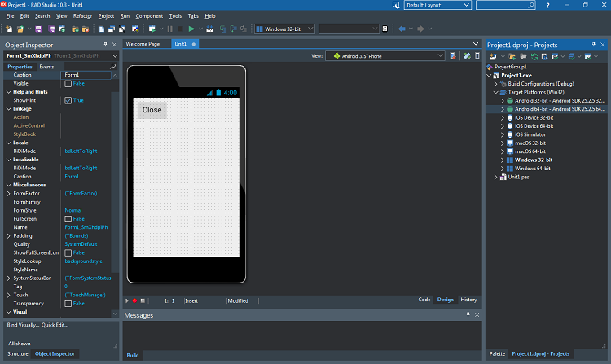Screen dimensions: 611x364
Task: Click the Quick Edit... link
Action: (55, 325)
